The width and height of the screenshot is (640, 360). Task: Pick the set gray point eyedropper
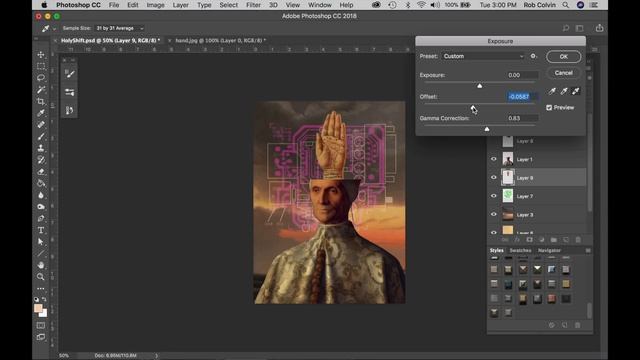[x=564, y=91]
